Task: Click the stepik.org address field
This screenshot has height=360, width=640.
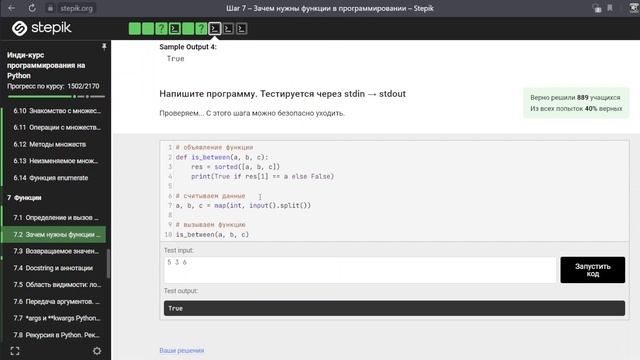Action: (x=76, y=8)
